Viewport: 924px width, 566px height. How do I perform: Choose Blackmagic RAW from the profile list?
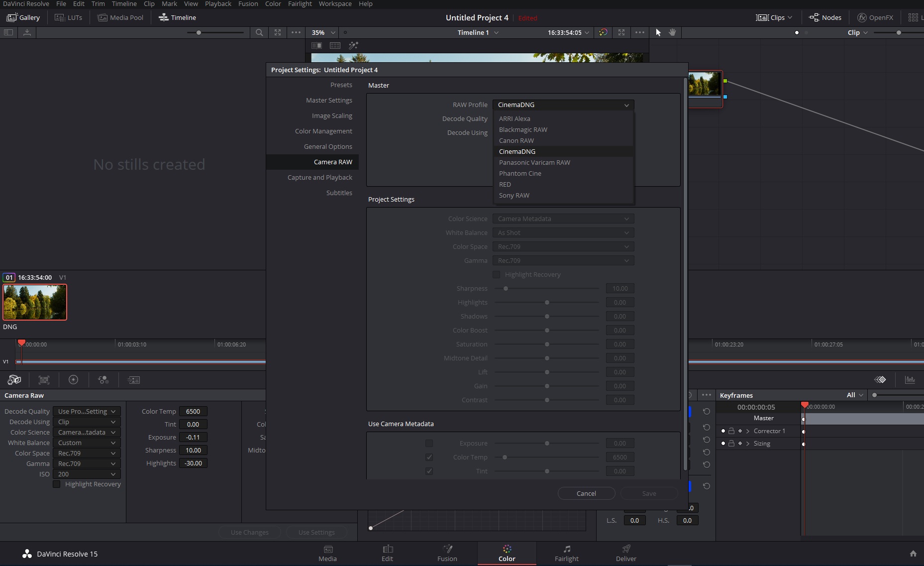(523, 129)
